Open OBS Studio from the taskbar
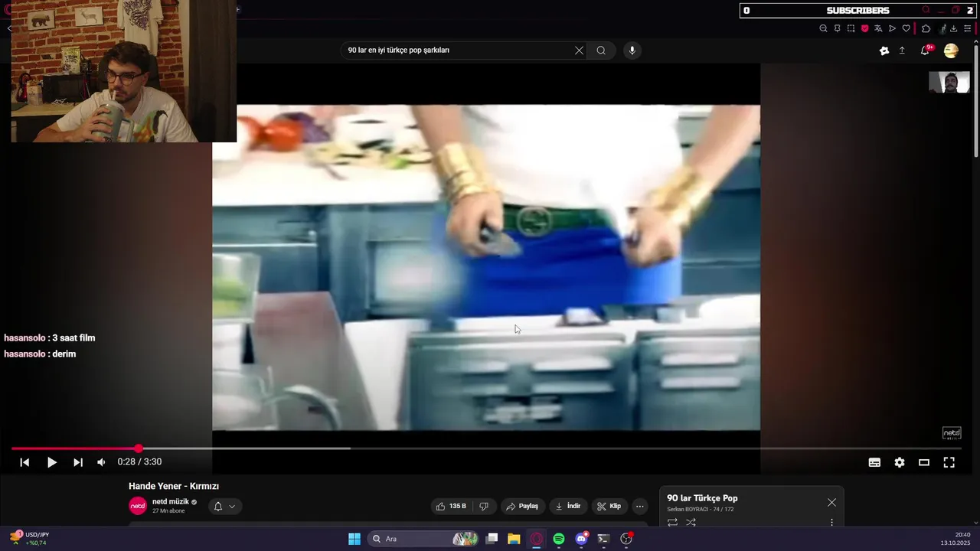Viewport: 980px width, 551px height. click(x=626, y=539)
